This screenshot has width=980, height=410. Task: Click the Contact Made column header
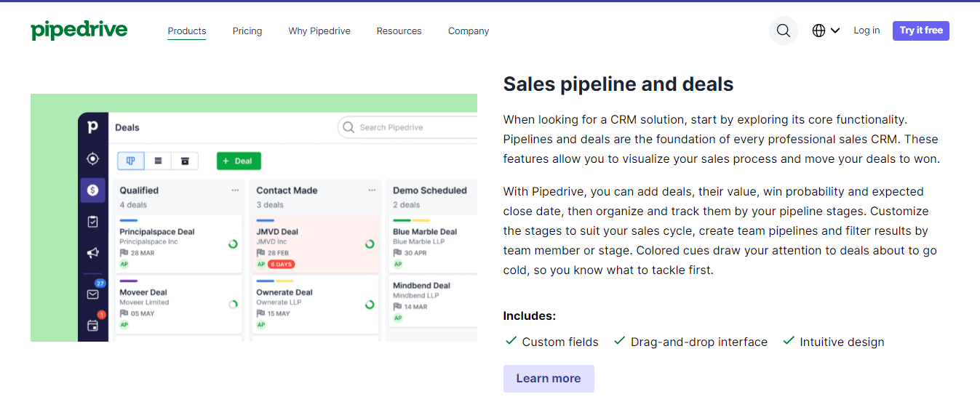click(287, 190)
